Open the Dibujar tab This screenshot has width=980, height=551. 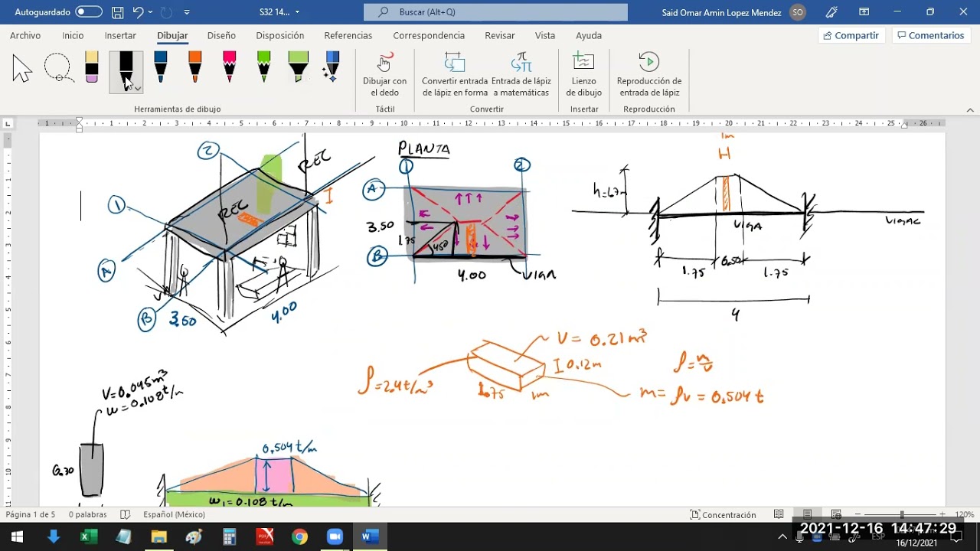pyautogui.click(x=172, y=35)
